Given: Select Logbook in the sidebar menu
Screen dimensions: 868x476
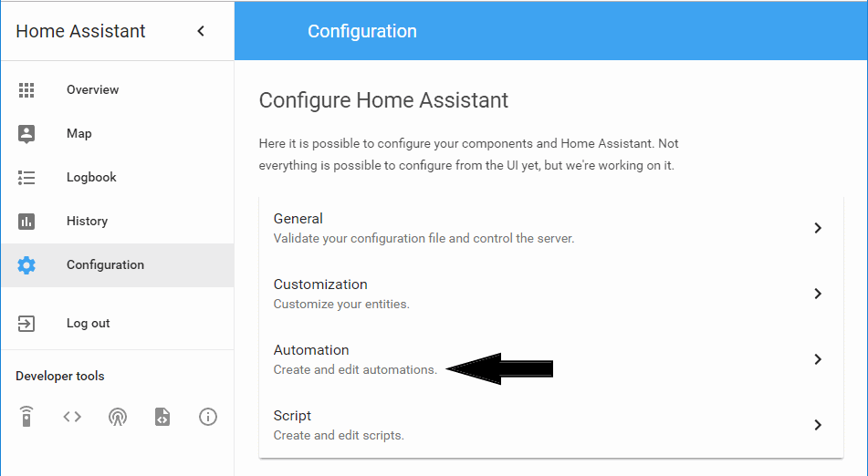Looking at the screenshot, I should pos(118,178).
